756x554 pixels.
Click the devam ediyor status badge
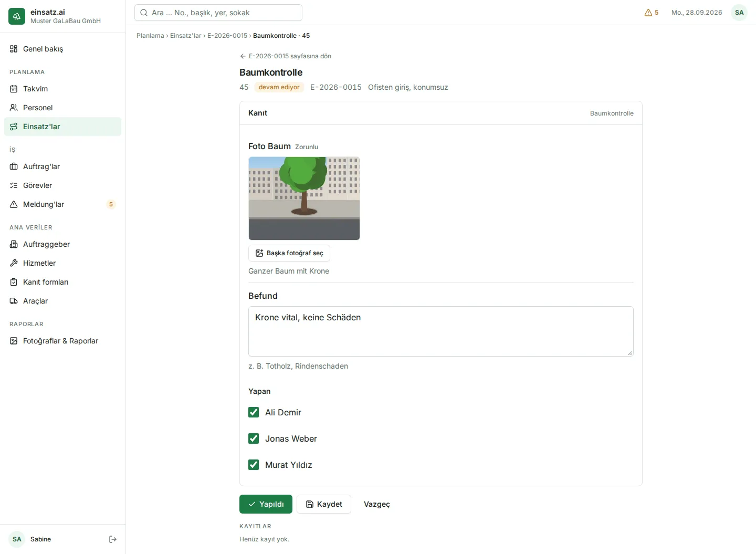(279, 87)
